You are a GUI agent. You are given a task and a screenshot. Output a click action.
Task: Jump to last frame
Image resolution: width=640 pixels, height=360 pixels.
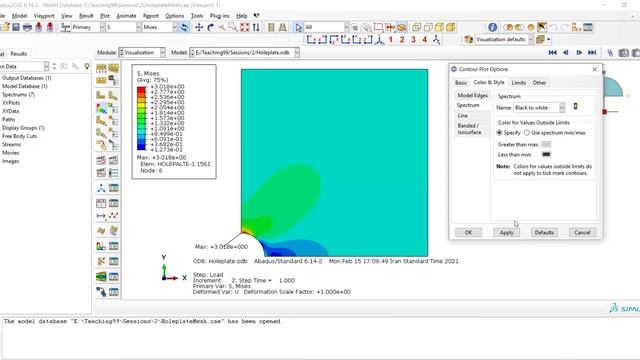592,53
